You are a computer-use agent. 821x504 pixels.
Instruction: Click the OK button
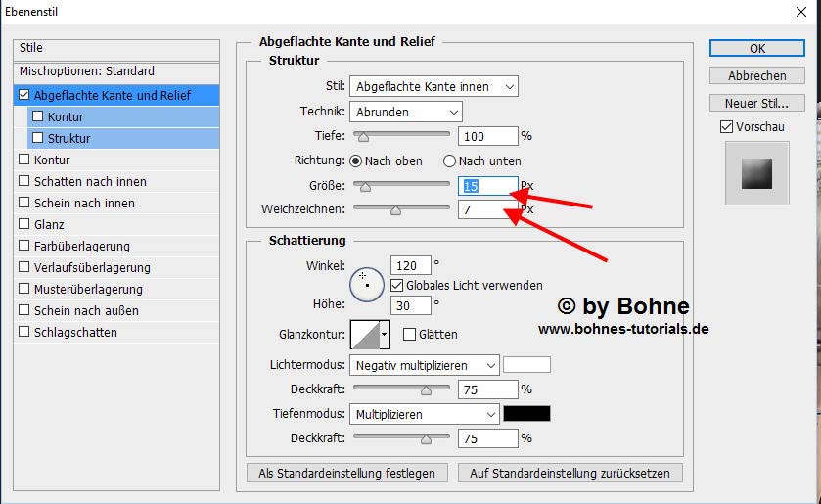coord(756,48)
